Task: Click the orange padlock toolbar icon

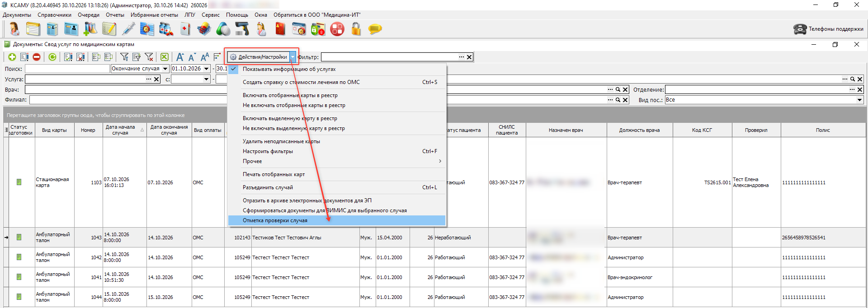Action: 356,29
